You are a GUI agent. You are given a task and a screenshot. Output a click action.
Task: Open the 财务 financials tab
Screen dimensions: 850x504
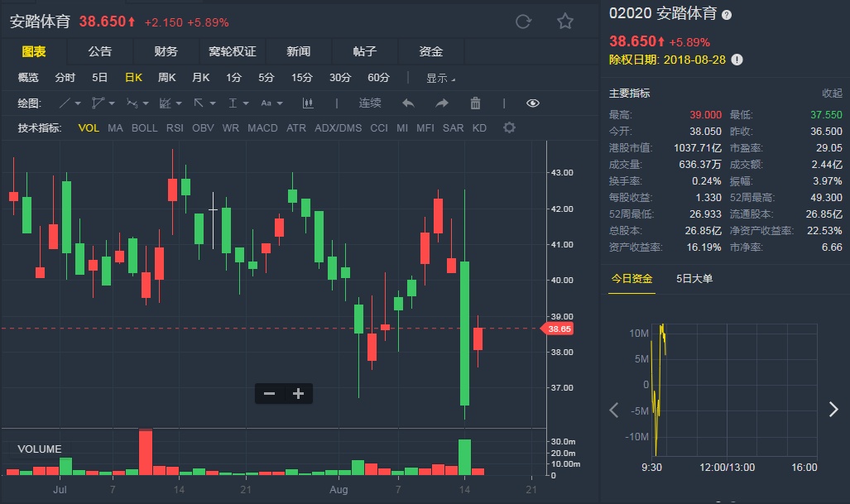tap(166, 51)
